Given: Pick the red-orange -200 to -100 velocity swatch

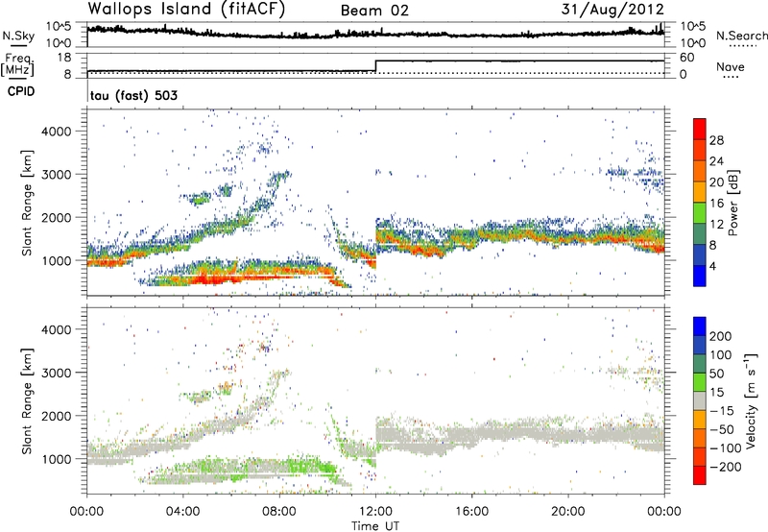Looking at the screenshot, I should [x=700, y=456].
